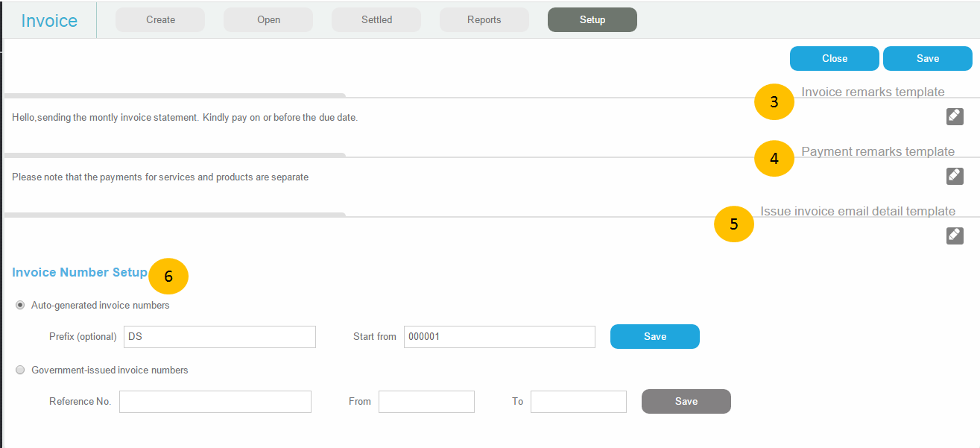Viewport: 980px width, 448px height.
Task: Click the To range input field
Action: 578,402
